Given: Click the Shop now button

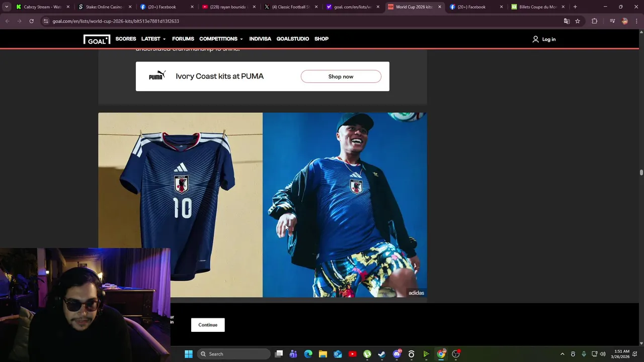Looking at the screenshot, I should tap(341, 76).
